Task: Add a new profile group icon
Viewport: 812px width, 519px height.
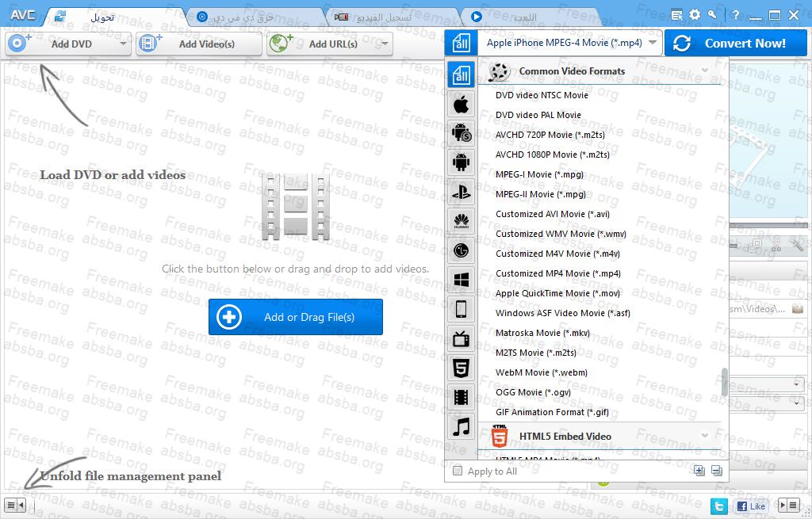Action: pyautogui.click(x=699, y=471)
